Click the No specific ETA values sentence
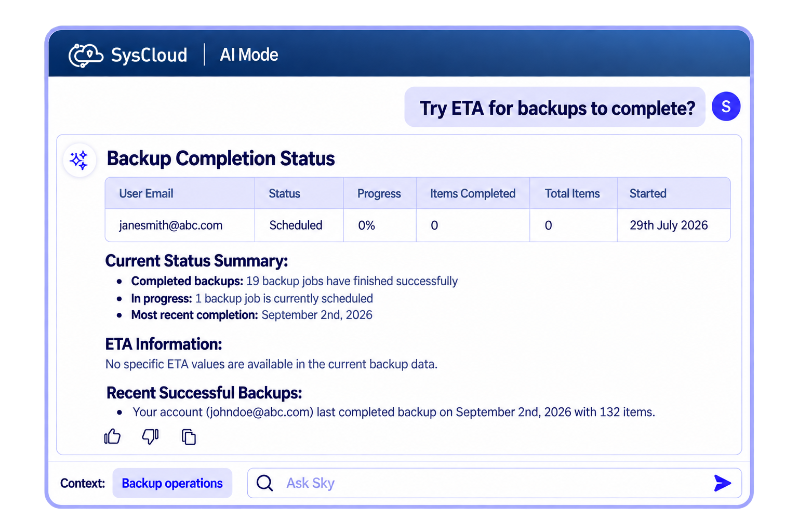Image resolution: width=798 pixels, height=532 pixels. coord(271,364)
